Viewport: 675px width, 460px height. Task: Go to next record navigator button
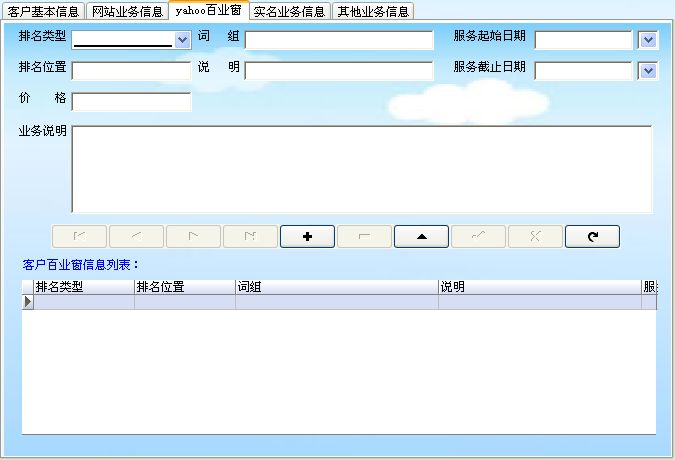(x=193, y=236)
